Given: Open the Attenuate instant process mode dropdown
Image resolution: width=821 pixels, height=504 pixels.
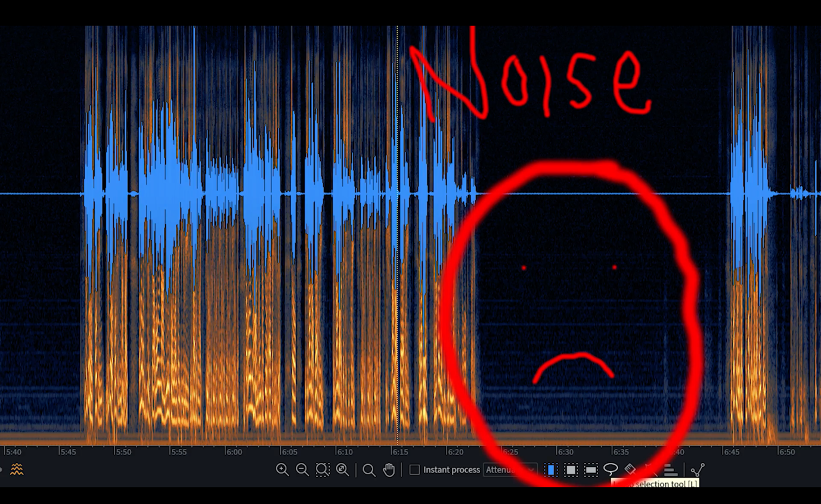Looking at the screenshot, I should [x=509, y=470].
